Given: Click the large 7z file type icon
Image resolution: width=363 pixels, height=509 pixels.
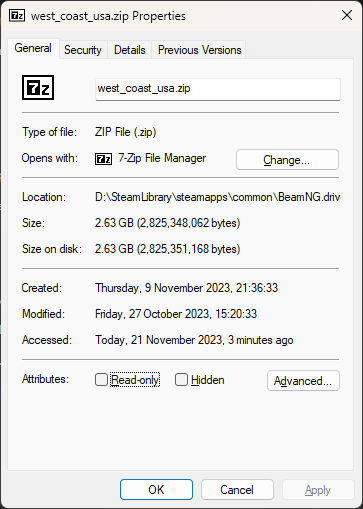Looking at the screenshot, I should [38, 88].
